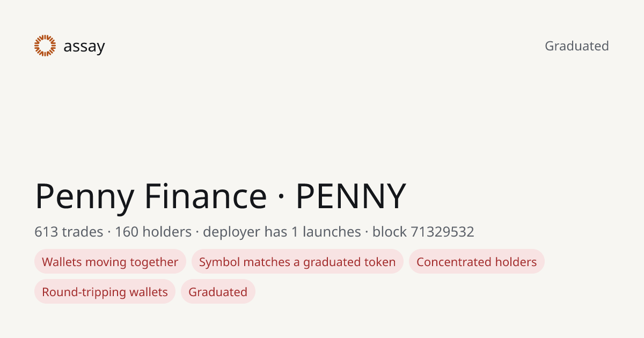Click the dot separator between Finance and PENNY
This screenshot has width=644, height=338.
coord(281,197)
